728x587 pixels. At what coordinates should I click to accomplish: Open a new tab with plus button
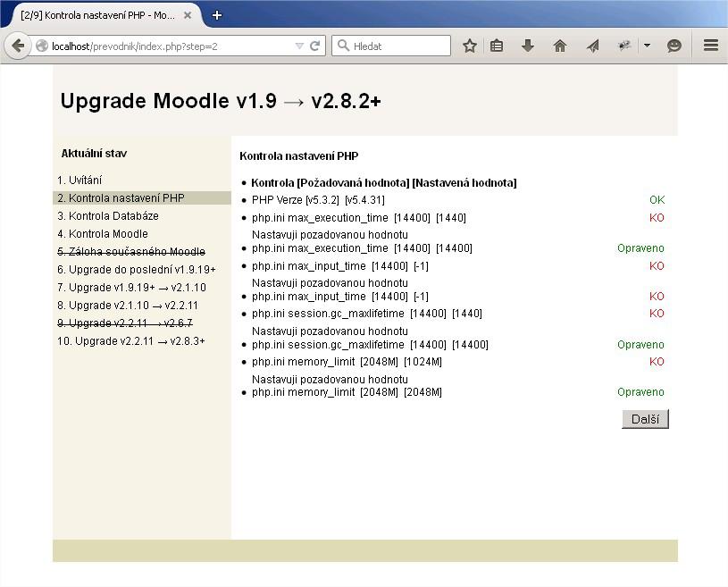[x=216, y=15]
